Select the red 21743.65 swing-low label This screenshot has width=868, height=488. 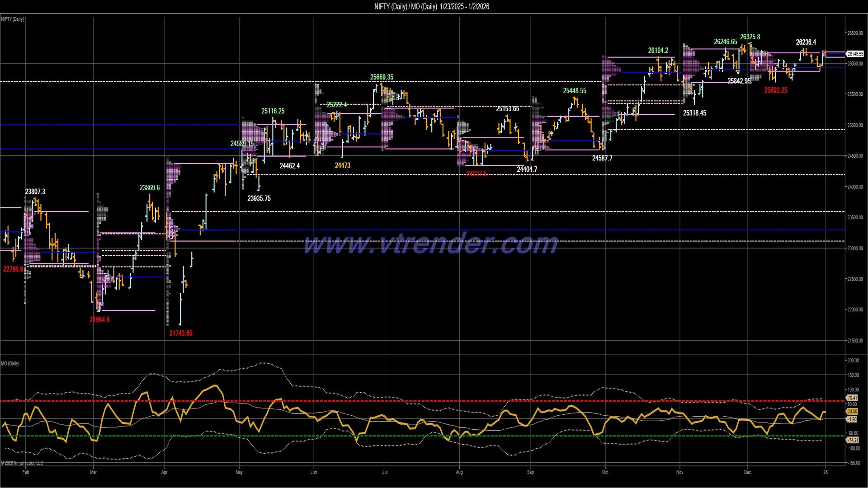(180, 333)
